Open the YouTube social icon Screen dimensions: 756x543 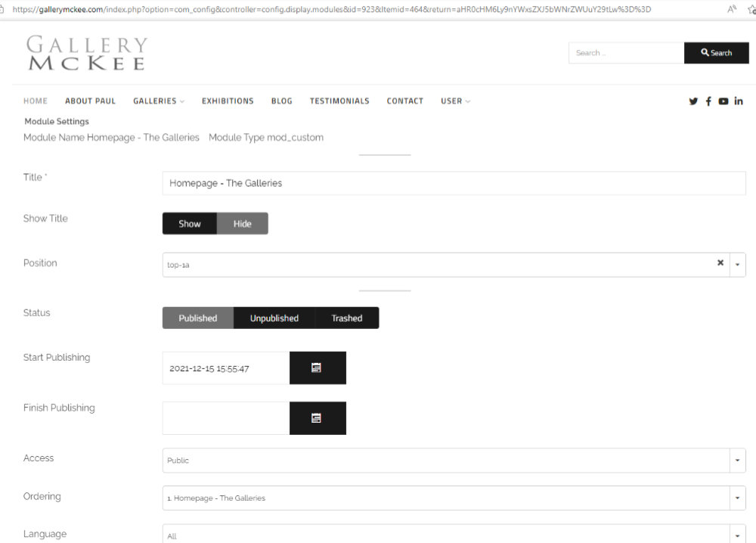[x=723, y=101]
